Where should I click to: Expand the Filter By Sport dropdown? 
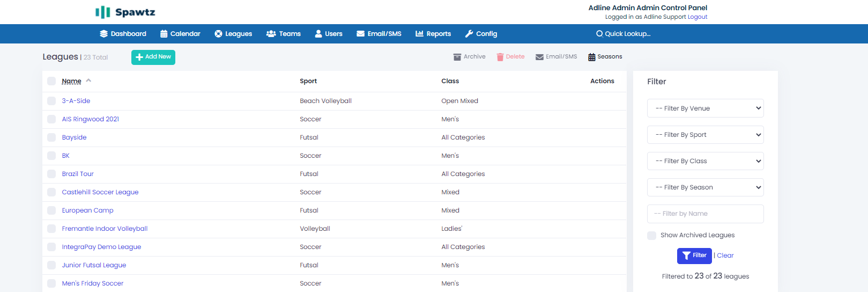[706, 135]
